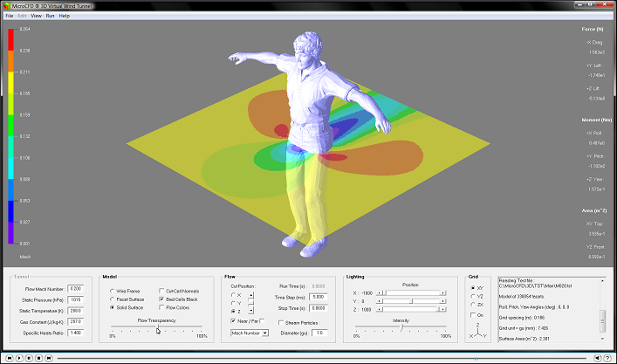The width and height of the screenshot is (617, 364).
Task: Click the right arrow of Lighting Y position
Action: click(x=442, y=301)
